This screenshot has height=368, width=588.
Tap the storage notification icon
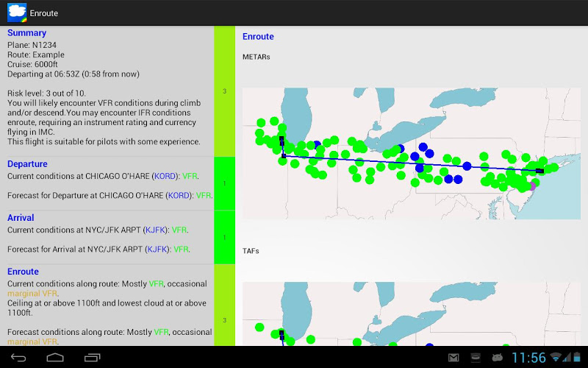click(x=476, y=358)
